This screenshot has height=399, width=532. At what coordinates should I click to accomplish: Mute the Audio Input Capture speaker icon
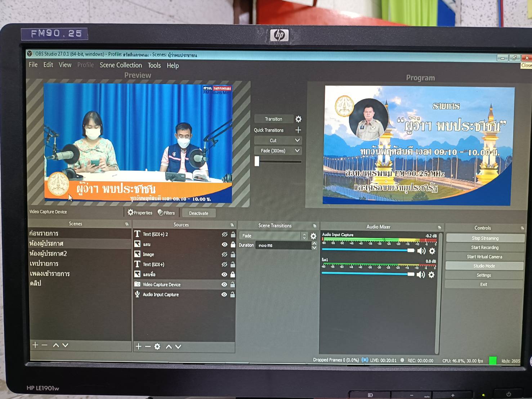click(421, 251)
